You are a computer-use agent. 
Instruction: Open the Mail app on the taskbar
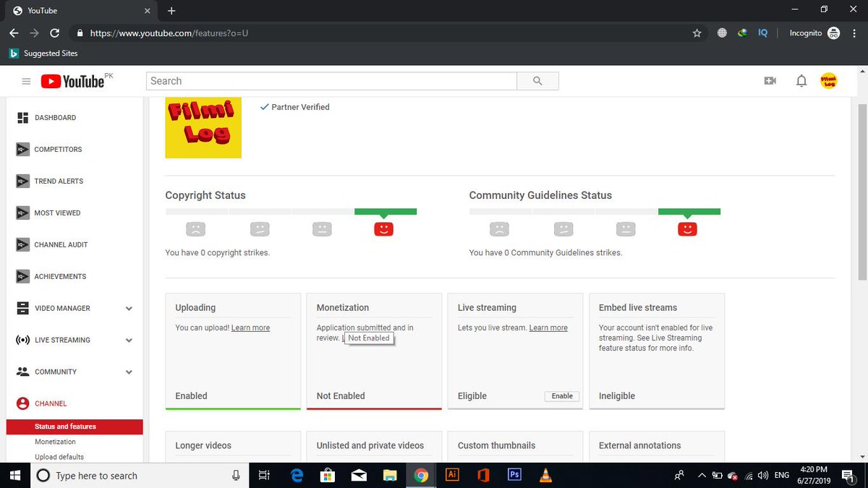[359, 475]
